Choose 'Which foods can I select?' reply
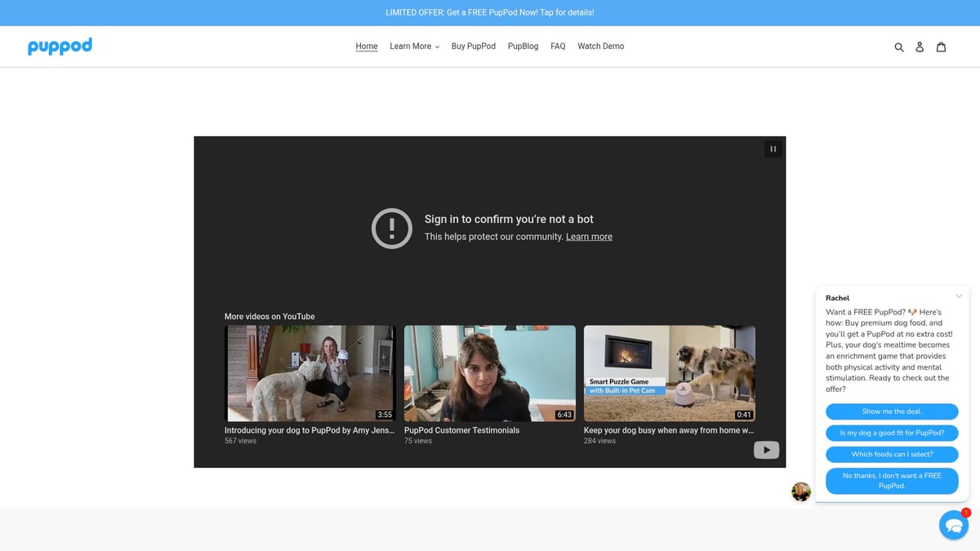Viewport: 980px width, 551px height. point(892,454)
